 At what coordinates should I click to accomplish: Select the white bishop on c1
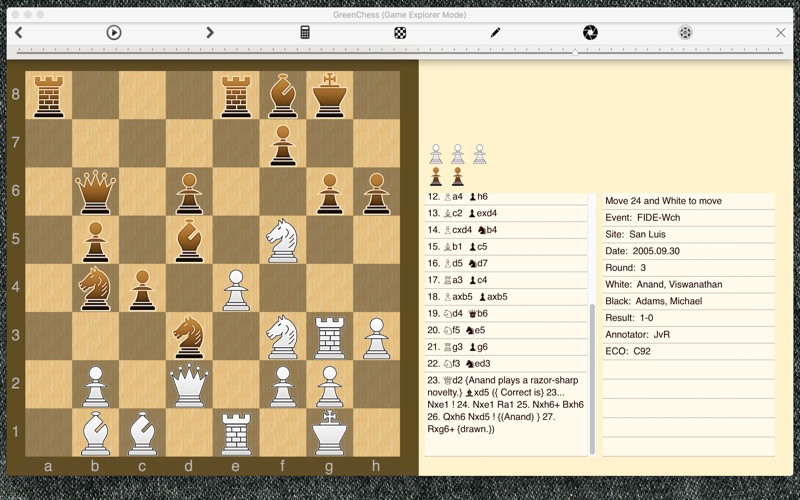tap(142, 433)
